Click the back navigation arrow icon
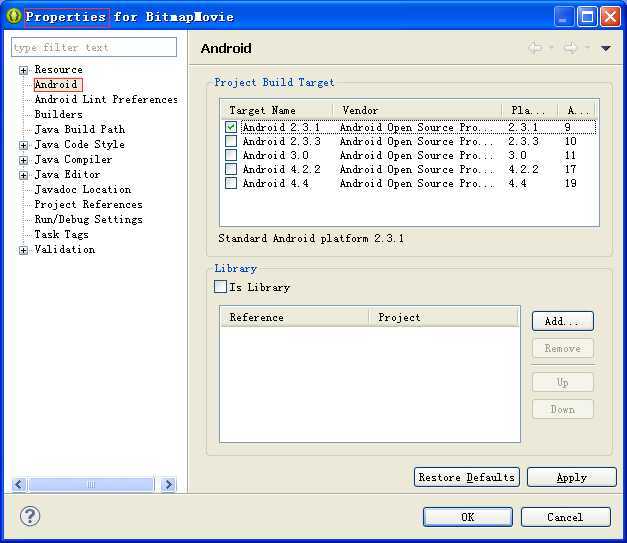Screen dimensions: 627x543 point(536,48)
